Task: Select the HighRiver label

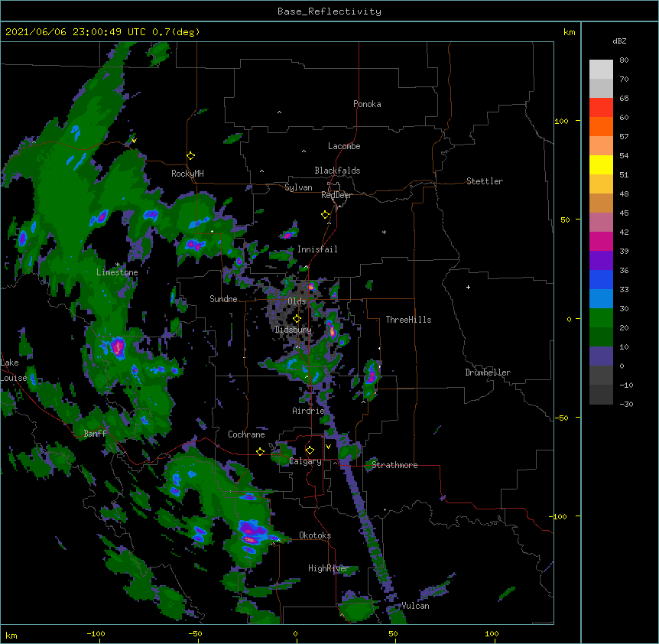Action: tap(329, 568)
